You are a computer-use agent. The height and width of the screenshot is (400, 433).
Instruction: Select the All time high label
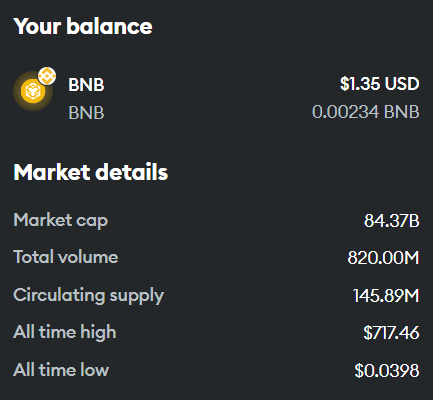65,333
